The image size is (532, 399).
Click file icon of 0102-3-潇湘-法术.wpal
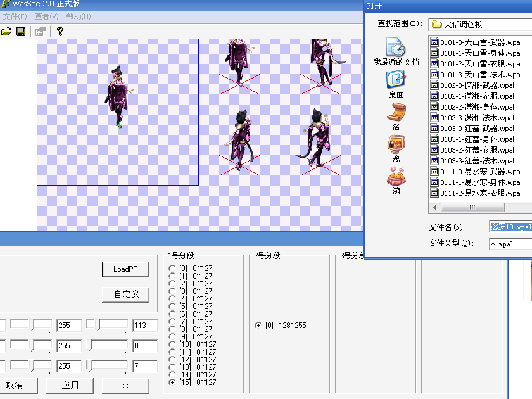[x=434, y=117]
